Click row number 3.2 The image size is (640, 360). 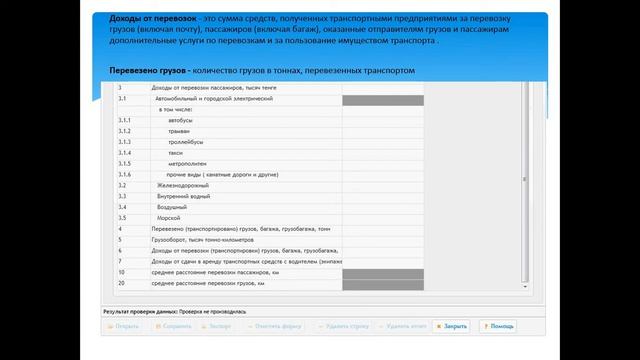pos(122,186)
